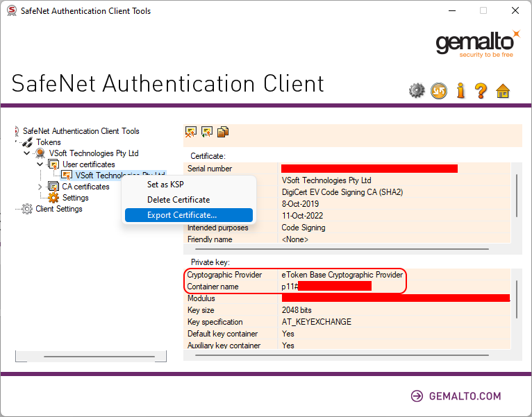Screen dimensions: 532x417
Task: Click DigiCert EV Code Signing CA value
Action: point(342,192)
